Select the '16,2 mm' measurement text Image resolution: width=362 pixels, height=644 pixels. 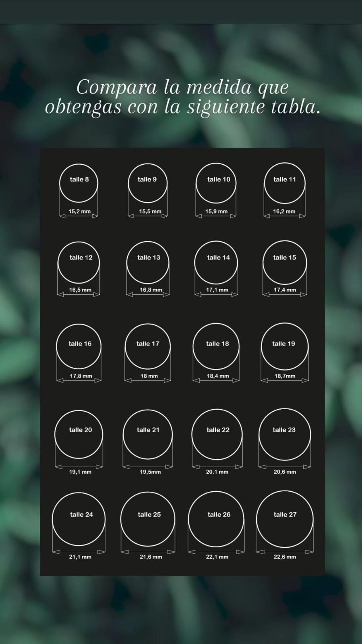click(284, 211)
